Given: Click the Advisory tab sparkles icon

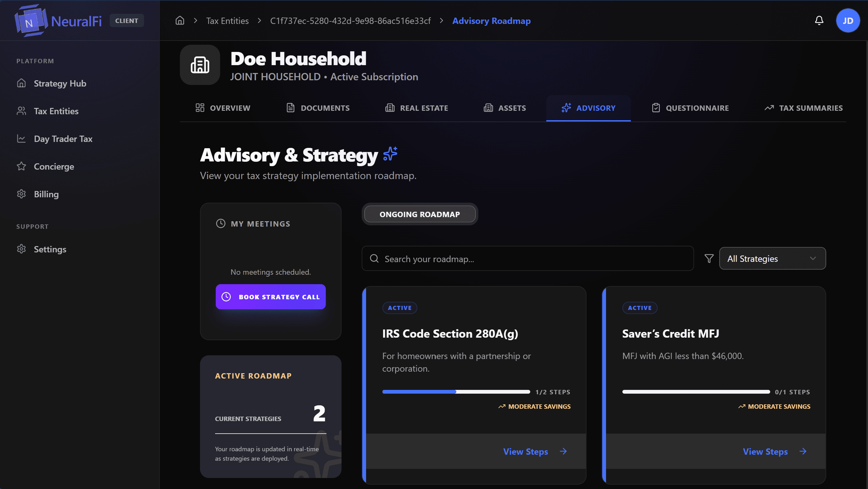Looking at the screenshot, I should [x=566, y=108].
